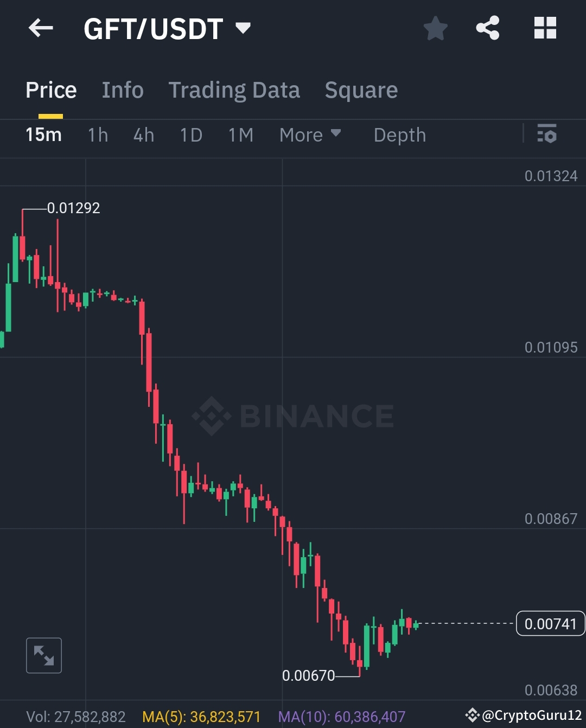Enable the 1M timeframe view

[x=240, y=135]
